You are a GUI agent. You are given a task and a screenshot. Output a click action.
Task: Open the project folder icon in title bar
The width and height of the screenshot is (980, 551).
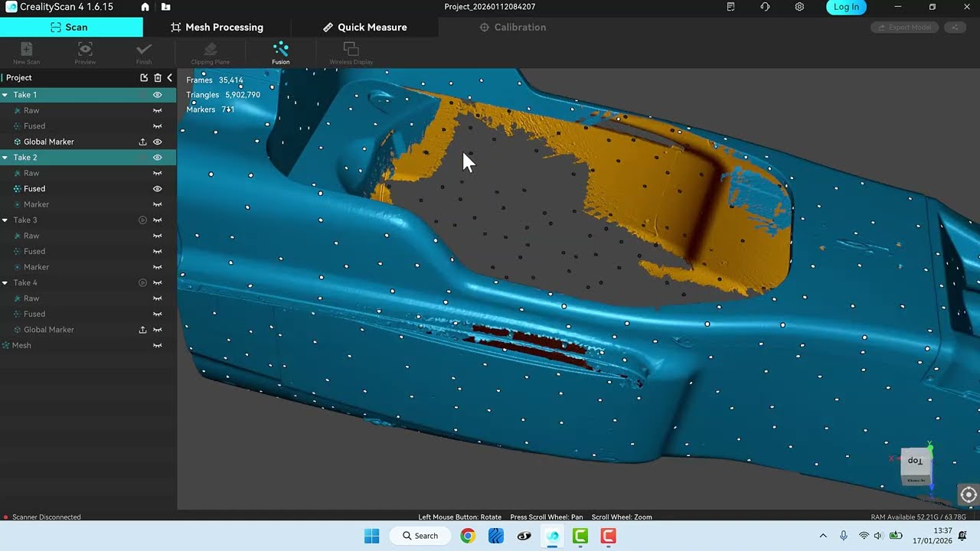coord(166,7)
